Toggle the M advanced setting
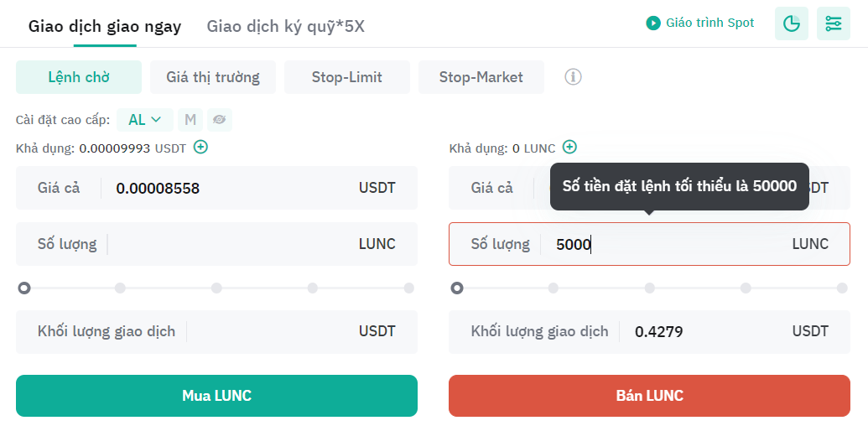Image resolution: width=868 pixels, height=431 pixels. (x=190, y=120)
